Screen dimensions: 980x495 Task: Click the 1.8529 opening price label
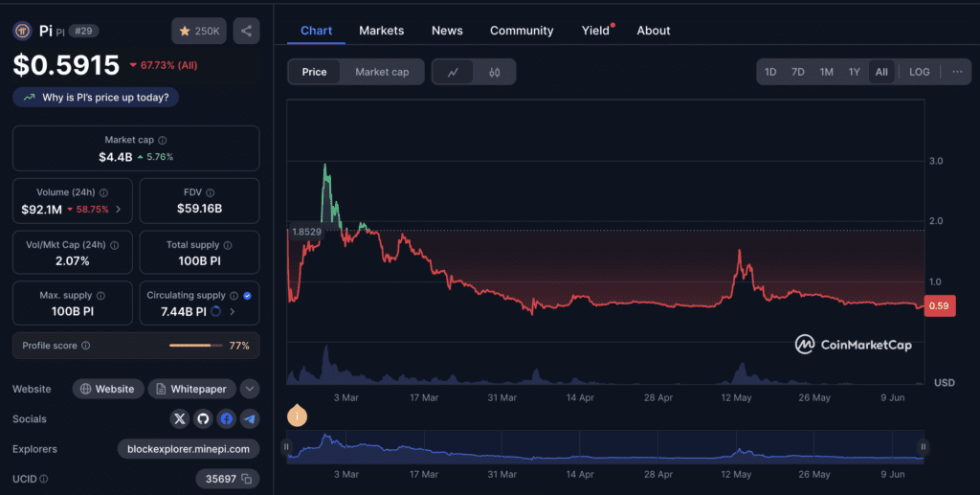coord(306,232)
